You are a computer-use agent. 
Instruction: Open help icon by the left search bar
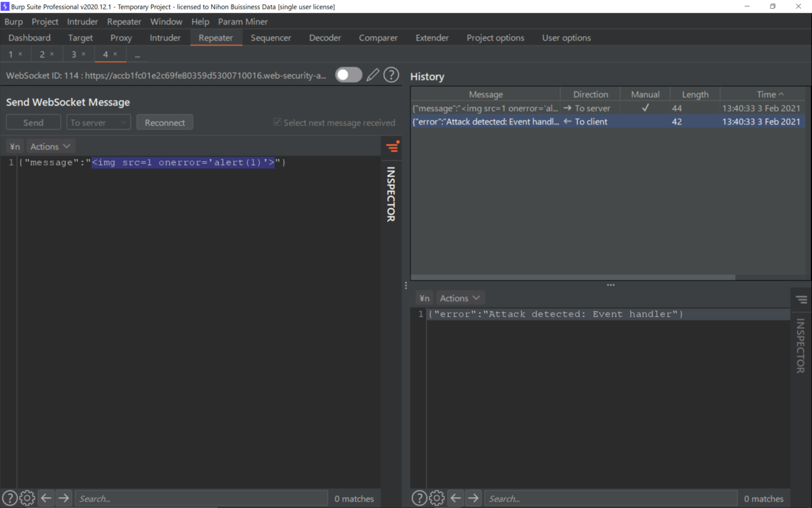pos(9,499)
